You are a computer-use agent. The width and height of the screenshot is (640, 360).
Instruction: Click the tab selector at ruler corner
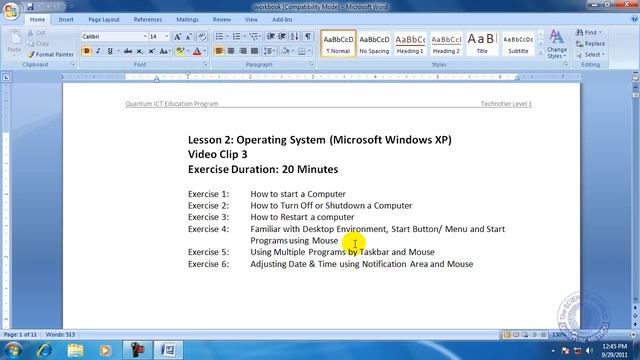pyautogui.click(x=6, y=77)
